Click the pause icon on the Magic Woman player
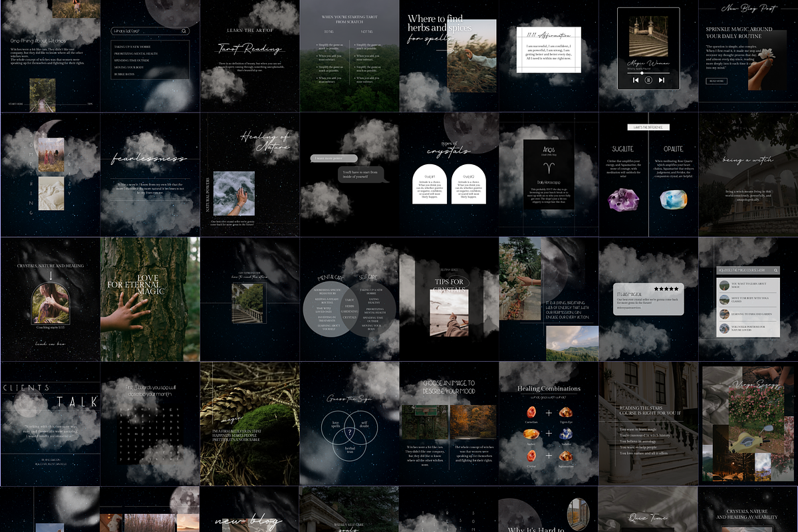Screen dimensions: 798x532 [648, 80]
